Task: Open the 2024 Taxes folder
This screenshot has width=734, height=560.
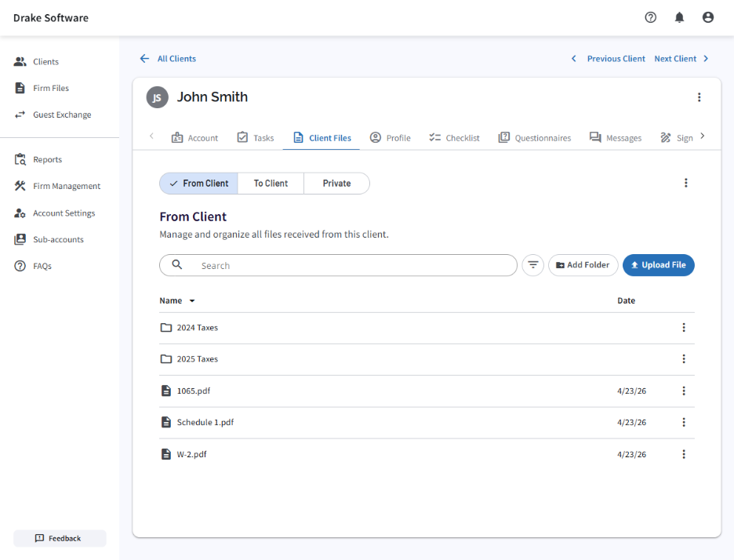Action: click(197, 328)
